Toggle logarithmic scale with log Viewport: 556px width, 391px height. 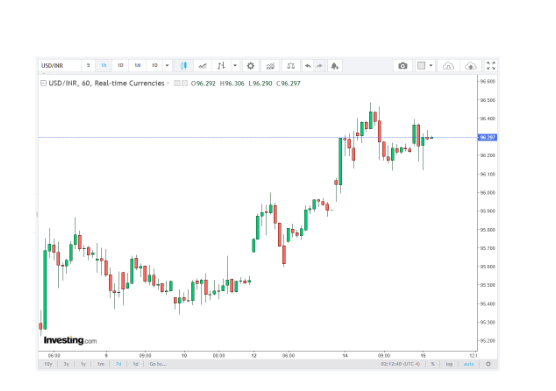coord(449,364)
